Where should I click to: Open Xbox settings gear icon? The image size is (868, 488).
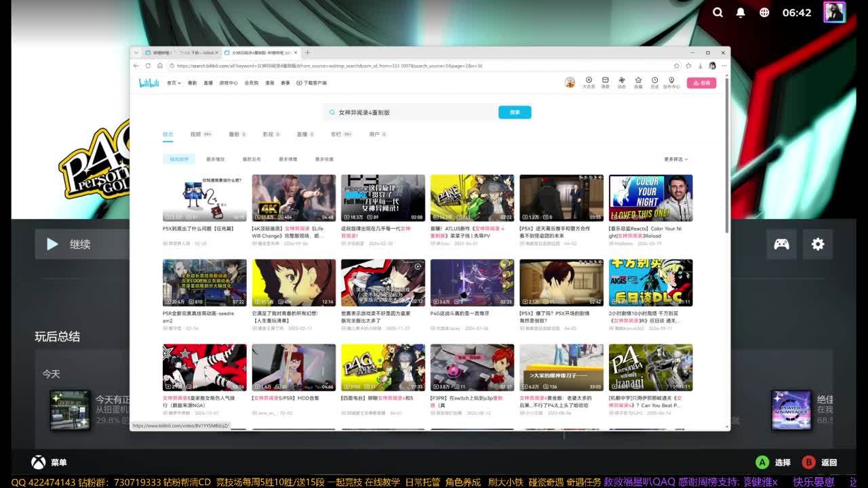tap(818, 244)
